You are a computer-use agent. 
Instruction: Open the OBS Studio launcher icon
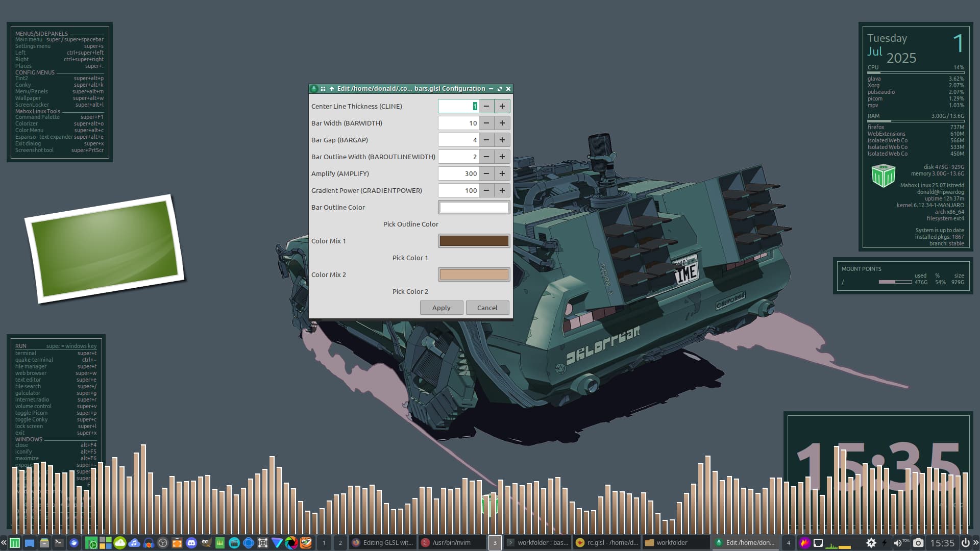(163, 543)
